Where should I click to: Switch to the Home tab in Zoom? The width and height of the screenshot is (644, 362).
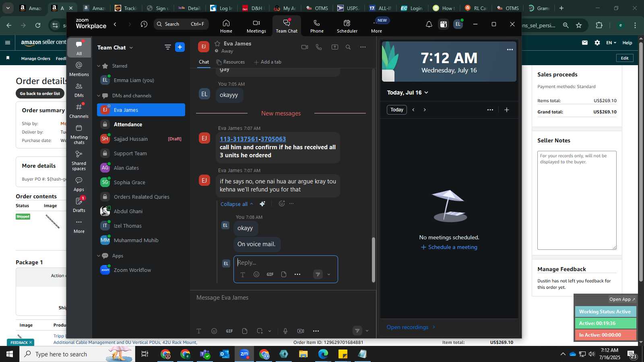(226, 26)
